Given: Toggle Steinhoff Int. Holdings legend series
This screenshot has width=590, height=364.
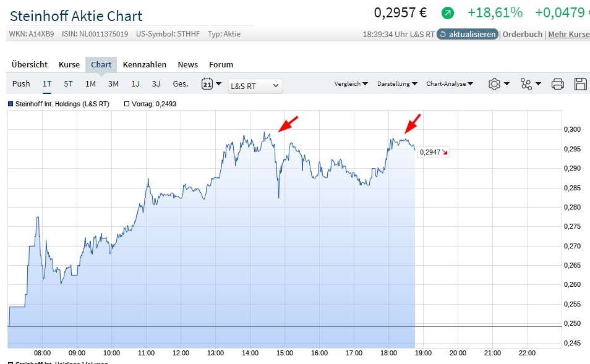Looking at the screenshot, I should [x=11, y=104].
